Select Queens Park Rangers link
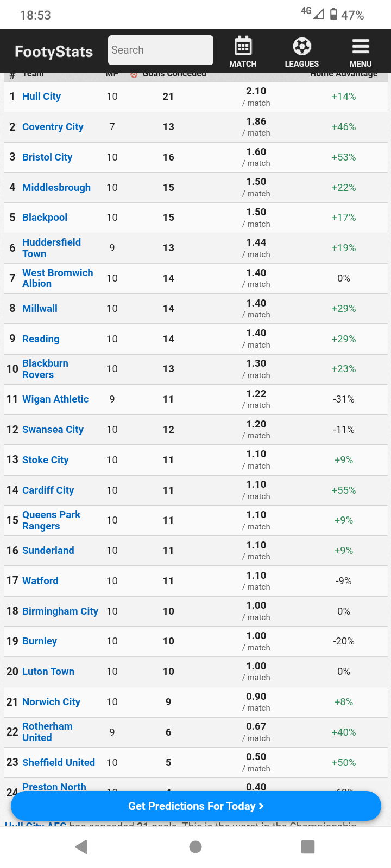 tap(51, 520)
